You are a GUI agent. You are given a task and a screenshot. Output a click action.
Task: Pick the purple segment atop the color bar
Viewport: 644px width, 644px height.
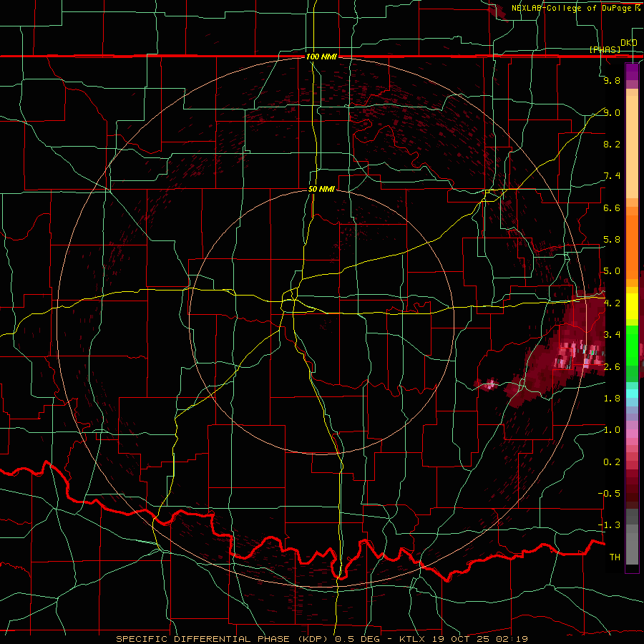(x=632, y=72)
